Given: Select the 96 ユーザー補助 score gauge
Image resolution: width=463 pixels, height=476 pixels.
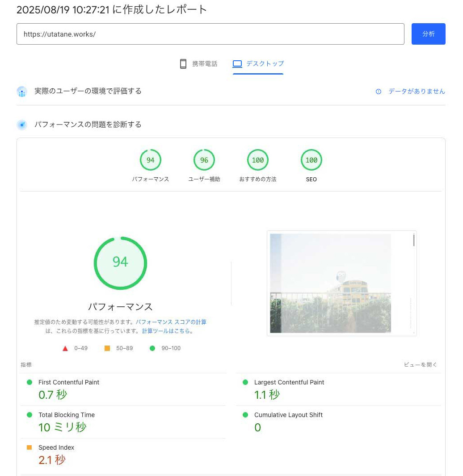Looking at the screenshot, I should [x=204, y=160].
